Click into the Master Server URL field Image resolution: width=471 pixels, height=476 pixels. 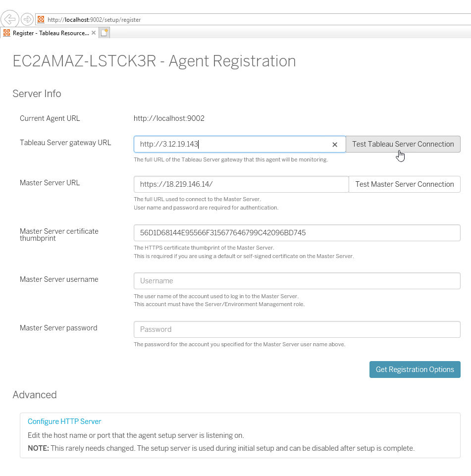point(241,184)
